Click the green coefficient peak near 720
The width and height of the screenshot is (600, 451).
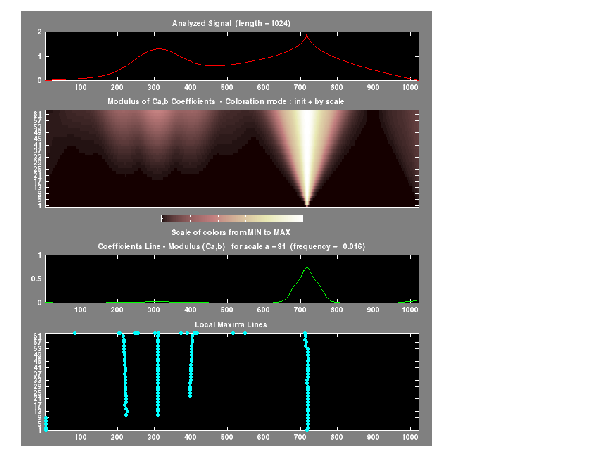[x=307, y=269]
